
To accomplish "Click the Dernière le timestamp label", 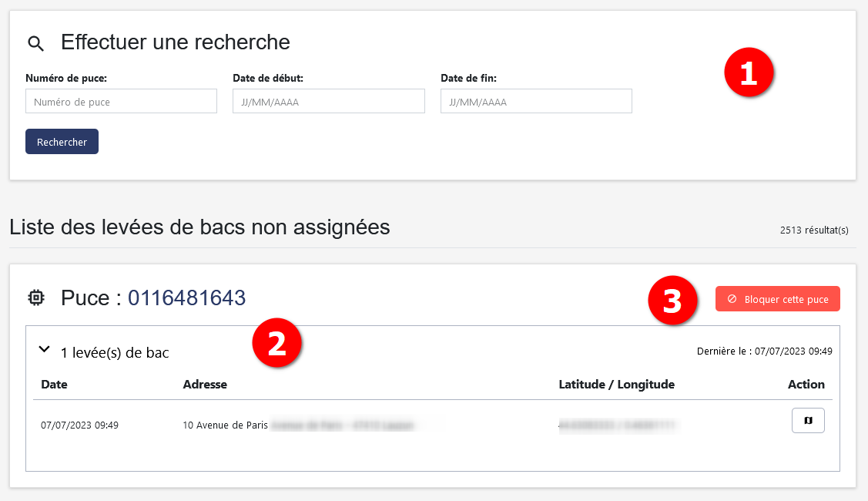I will pos(766,351).
